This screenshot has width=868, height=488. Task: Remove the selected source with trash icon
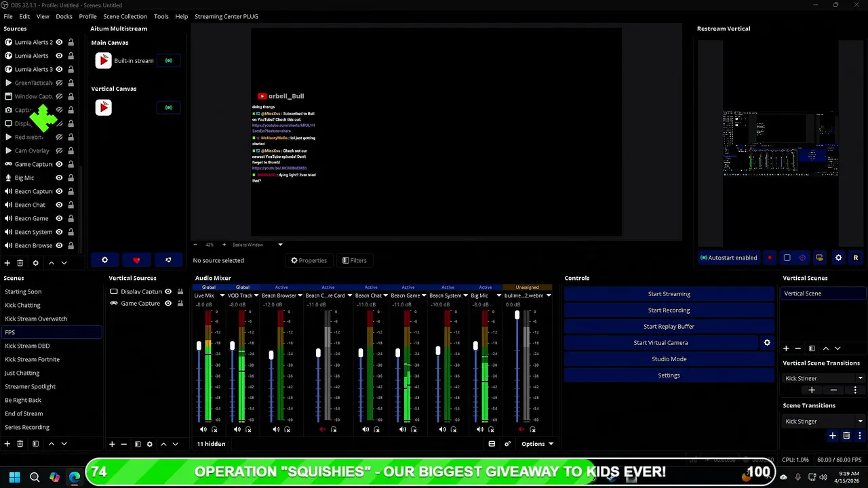[x=20, y=263]
